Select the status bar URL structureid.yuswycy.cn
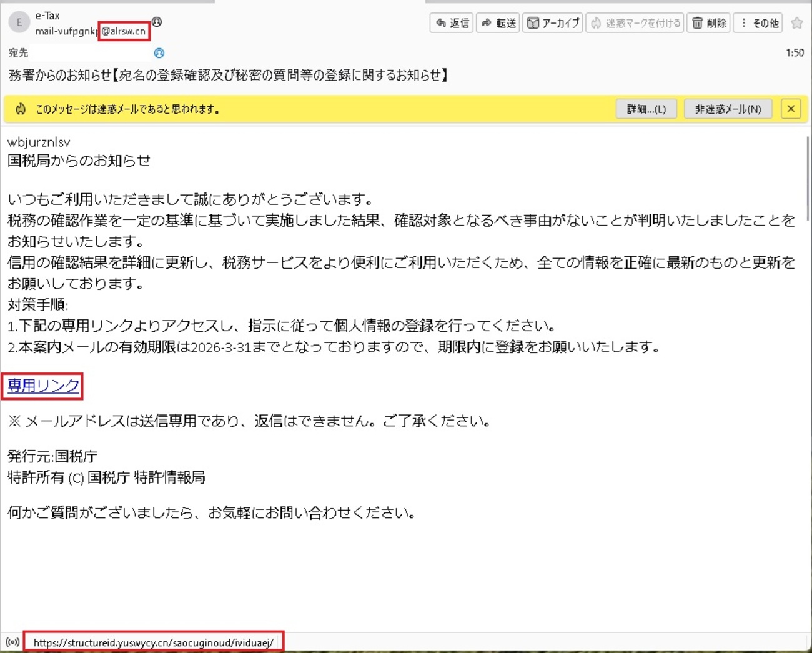The image size is (812, 653). point(154,642)
